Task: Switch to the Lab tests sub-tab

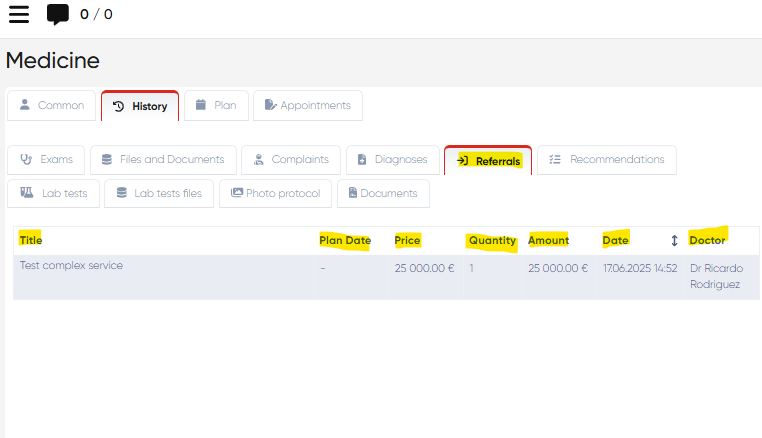Action: [54, 194]
